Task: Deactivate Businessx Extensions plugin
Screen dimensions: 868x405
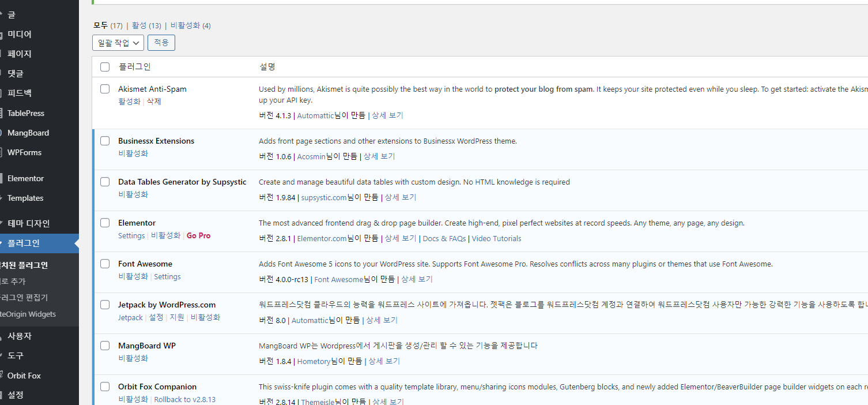Action: click(133, 153)
